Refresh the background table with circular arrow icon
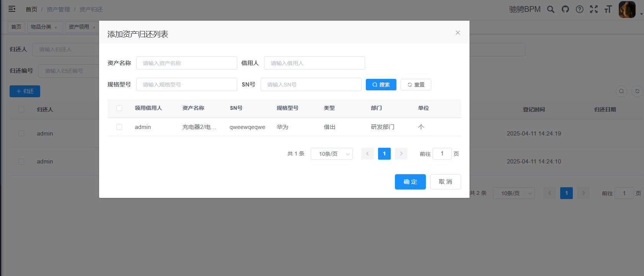The image size is (644, 276). coord(637,91)
